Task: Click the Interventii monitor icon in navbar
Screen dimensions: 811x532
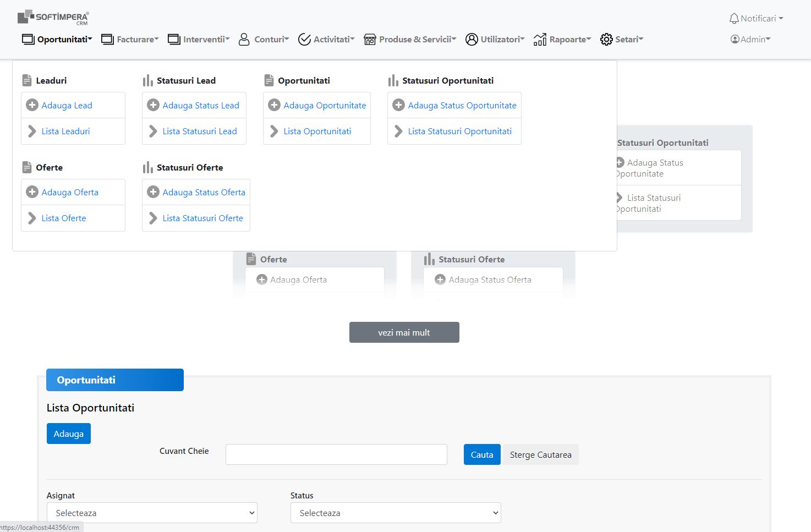Action: tap(174, 39)
